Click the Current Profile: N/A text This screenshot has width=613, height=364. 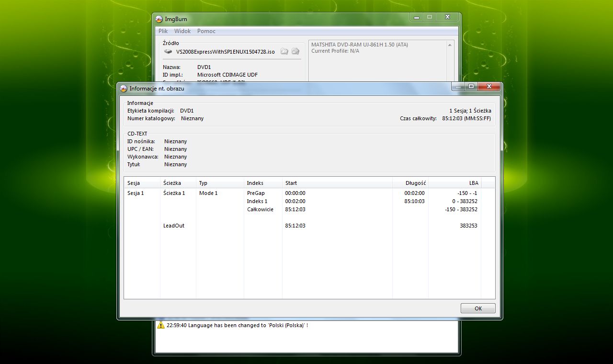(335, 51)
